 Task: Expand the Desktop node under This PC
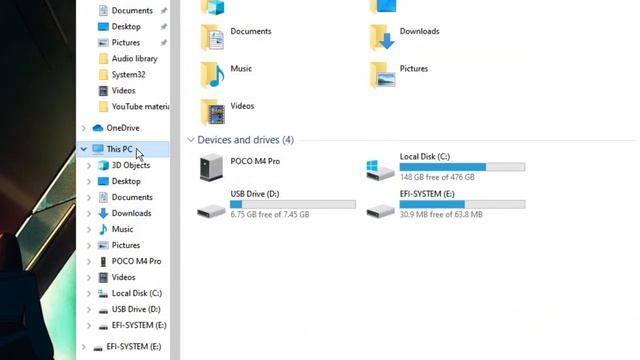pos(89,181)
